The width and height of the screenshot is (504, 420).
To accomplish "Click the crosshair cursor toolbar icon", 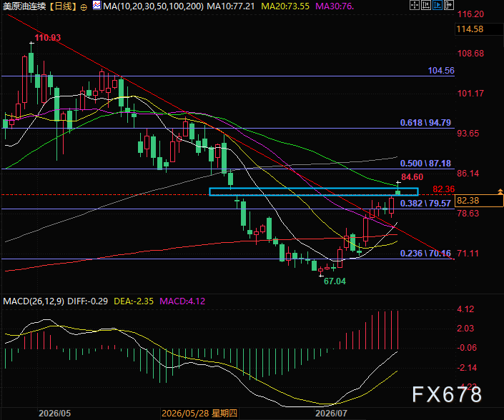I will [415, 5].
